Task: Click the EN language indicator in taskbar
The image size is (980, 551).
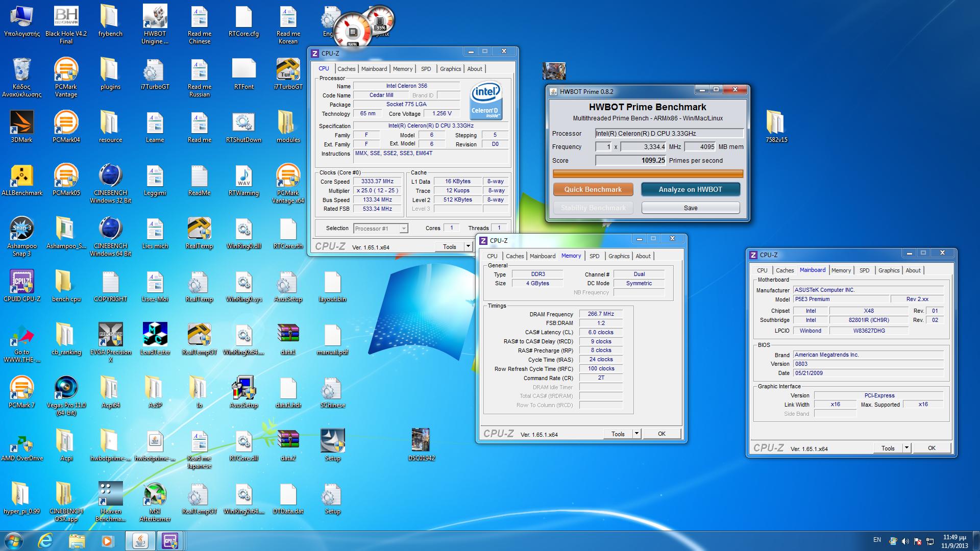Action: tap(877, 540)
